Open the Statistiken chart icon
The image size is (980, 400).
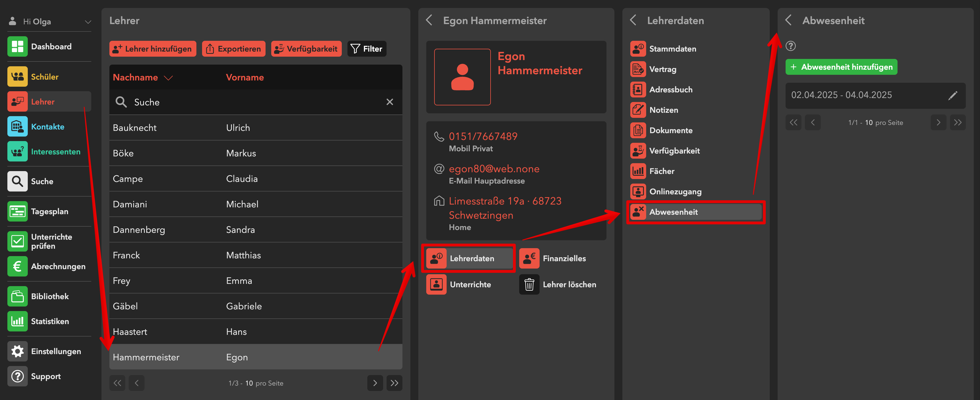pyautogui.click(x=17, y=321)
